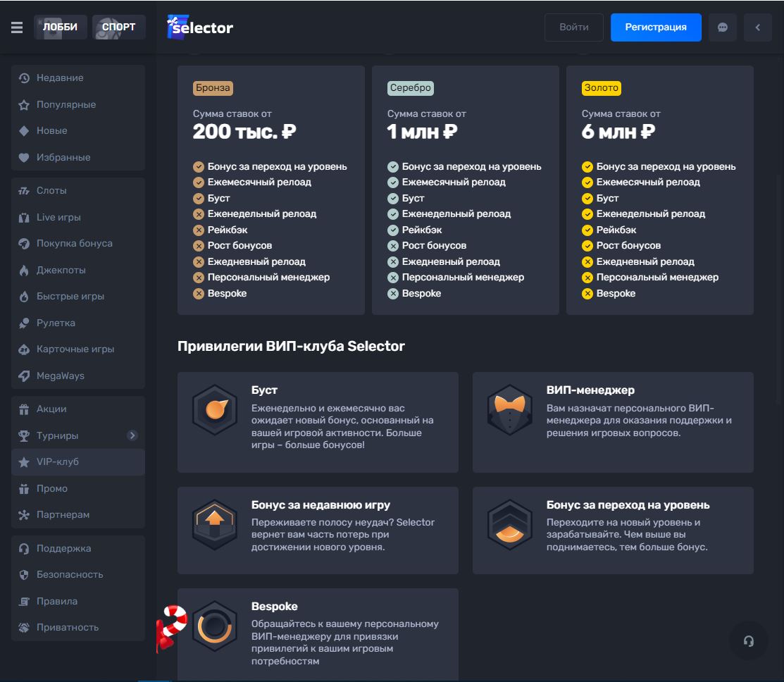Open the hamburger menu icon

pos(17,27)
